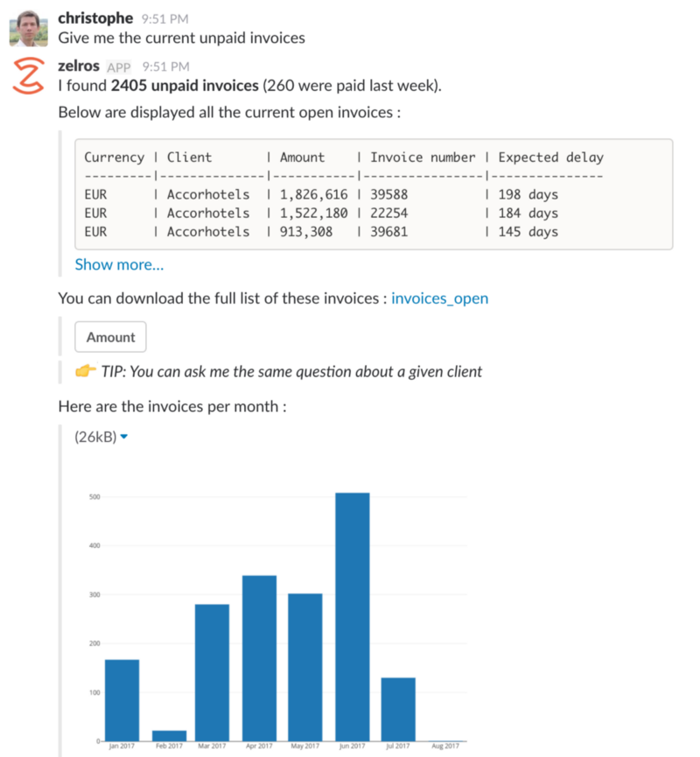Click the zelros app logo icon
The height and width of the screenshot is (757, 700).
tap(28, 76)
